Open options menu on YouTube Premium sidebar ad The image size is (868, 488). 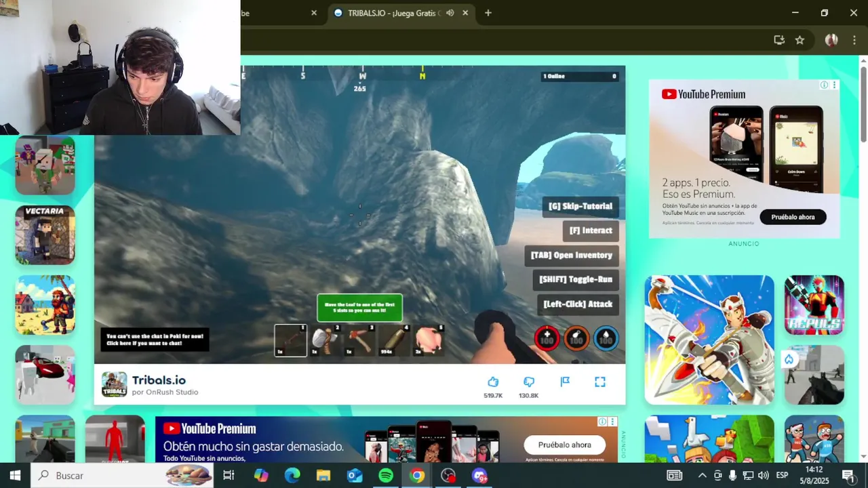pyautogui.click(x=834, y=85)
